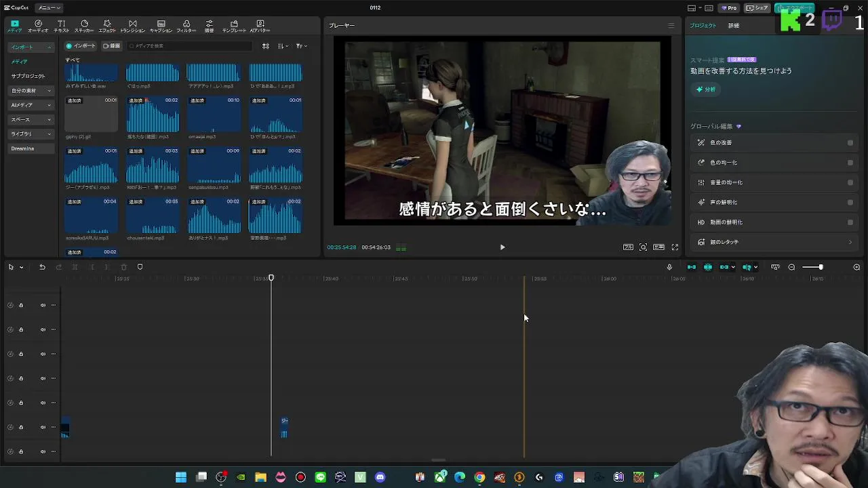Click the microphone voiceover record icon
This screenshot has height=488, width=868.
pos(669,267)
